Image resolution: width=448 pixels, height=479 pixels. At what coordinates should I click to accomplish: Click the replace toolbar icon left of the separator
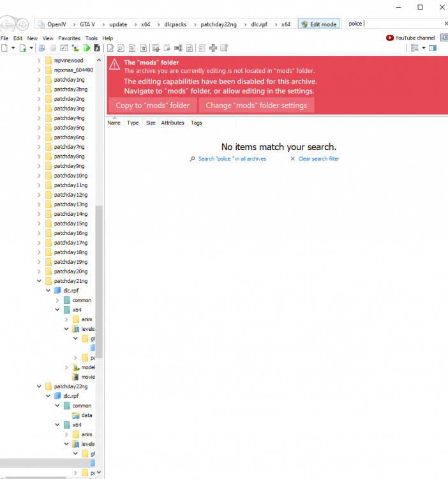click(190, 48)
